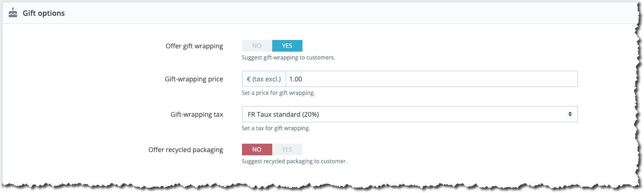Click the Gift-wrapping price label

point(194,79)
